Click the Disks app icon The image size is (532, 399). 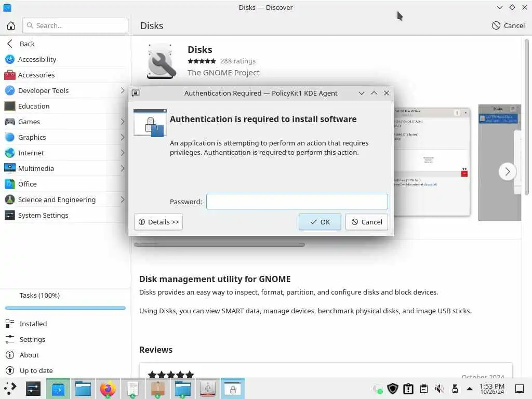pos(161,61)
